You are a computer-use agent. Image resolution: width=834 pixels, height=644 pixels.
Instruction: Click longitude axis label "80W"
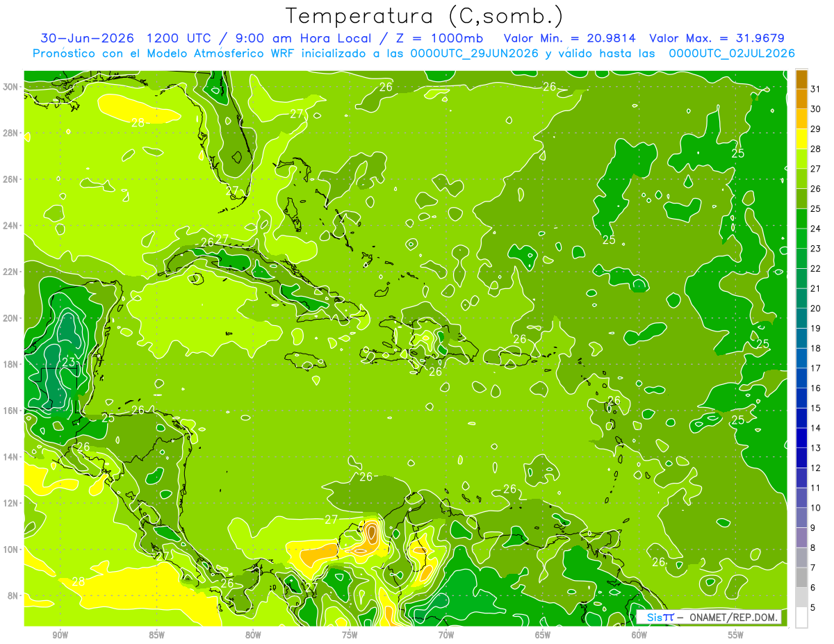pos(253,635)
